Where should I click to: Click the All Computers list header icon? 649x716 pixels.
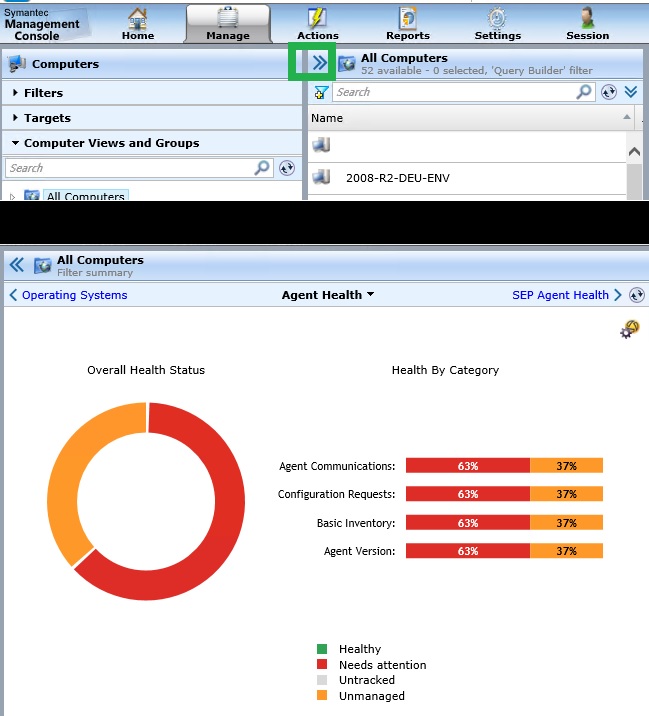coord(347,64)
